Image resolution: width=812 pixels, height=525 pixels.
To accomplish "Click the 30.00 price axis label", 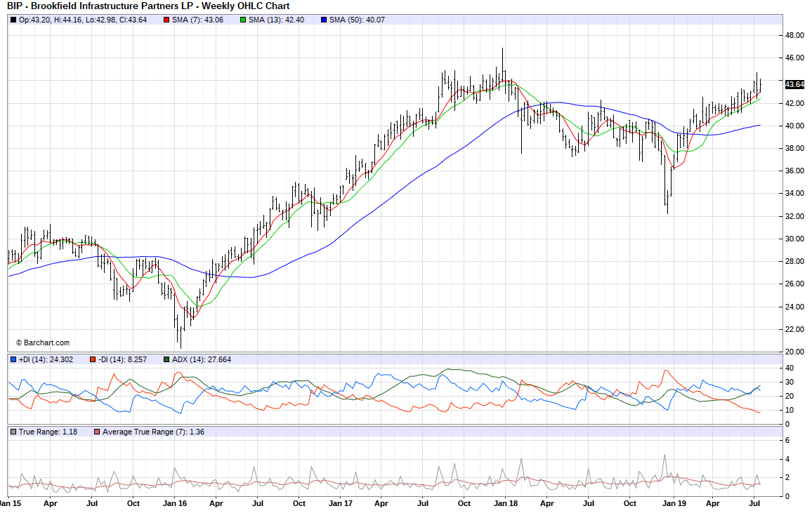I will point(795,239).
